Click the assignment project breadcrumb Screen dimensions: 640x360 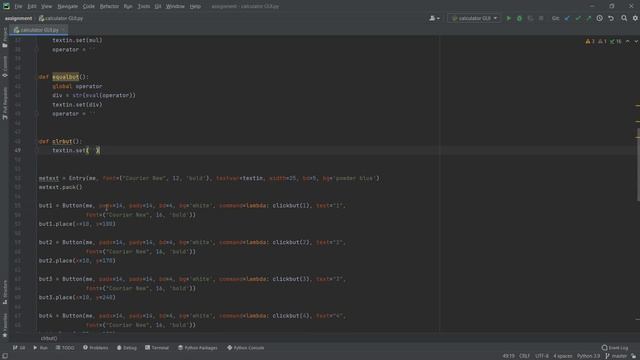point(18,18)
